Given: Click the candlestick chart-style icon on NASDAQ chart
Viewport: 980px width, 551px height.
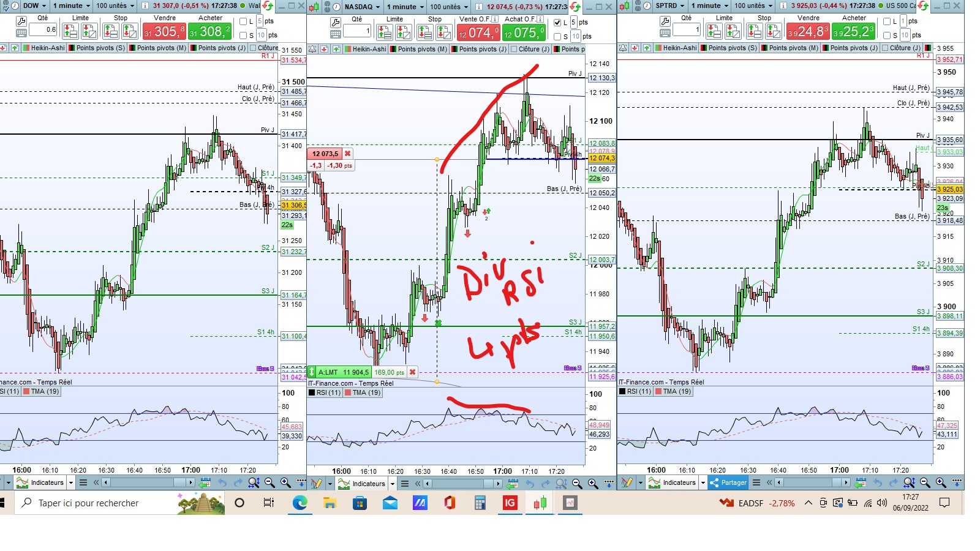Looking at the screenshot, I should tap(314, 7).
